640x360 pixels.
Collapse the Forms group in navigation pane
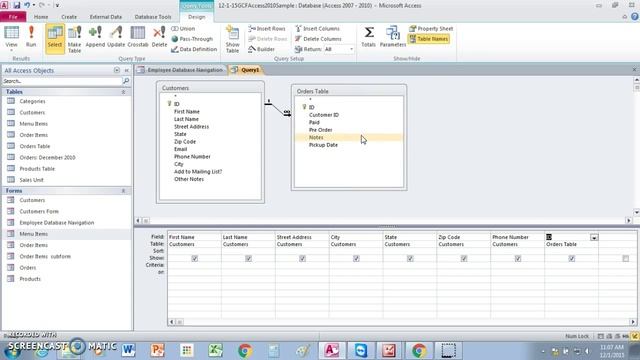pos(123,191)
